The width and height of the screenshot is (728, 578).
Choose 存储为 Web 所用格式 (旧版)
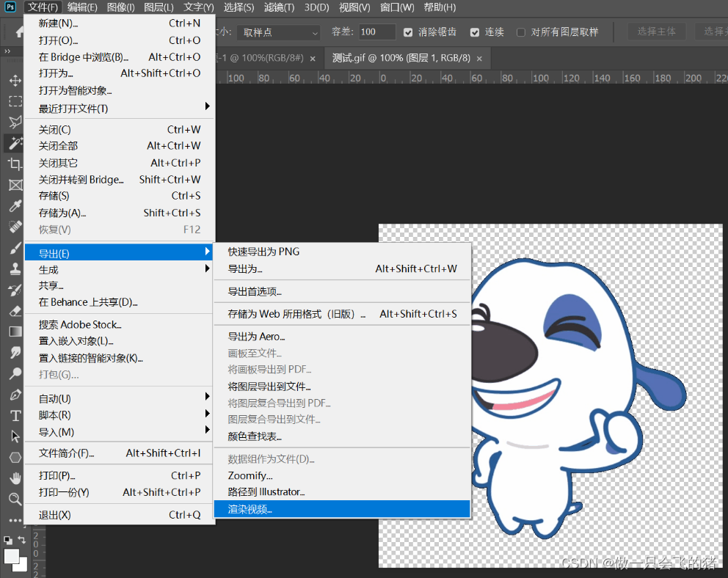click(342, 314)
